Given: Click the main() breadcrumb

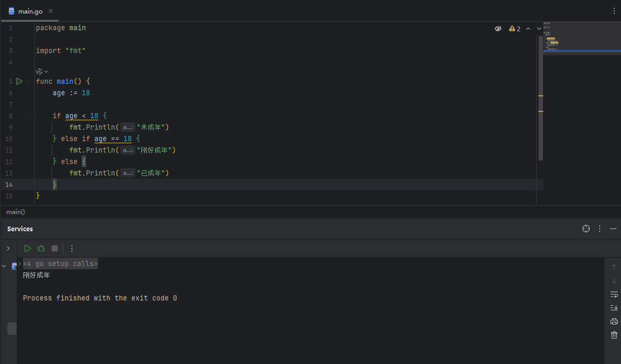Looking at the screenshot, I should pos(16,212).
